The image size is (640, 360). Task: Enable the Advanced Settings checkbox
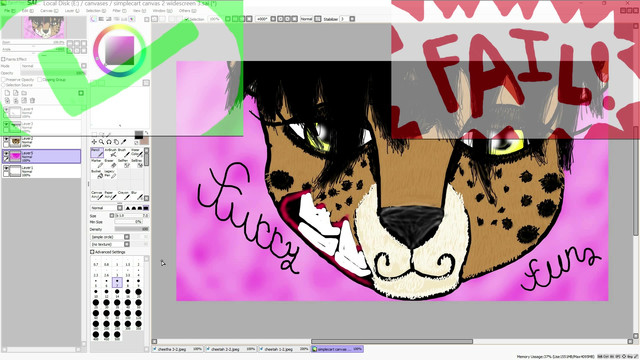click(x=92, y=252)
